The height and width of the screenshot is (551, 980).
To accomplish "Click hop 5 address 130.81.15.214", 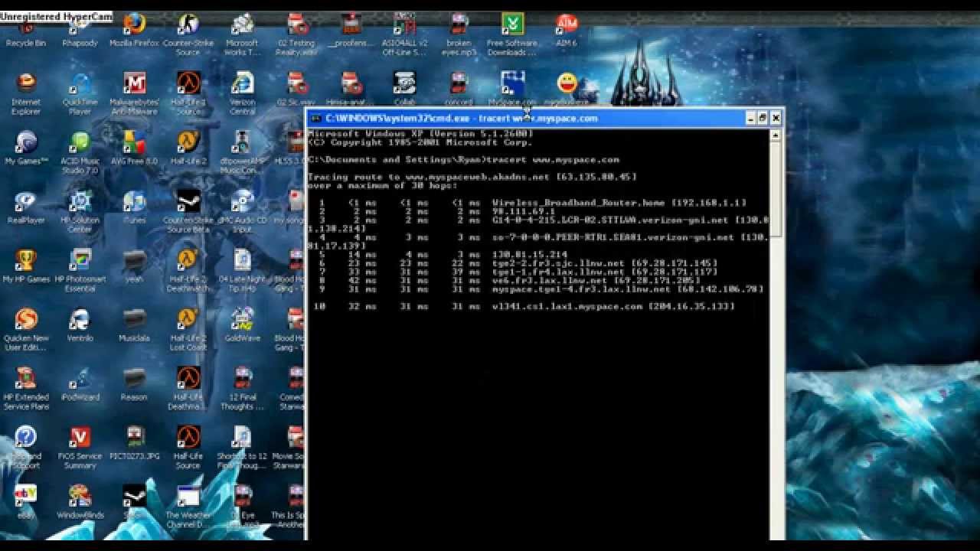I will click(x=530, y=254).
